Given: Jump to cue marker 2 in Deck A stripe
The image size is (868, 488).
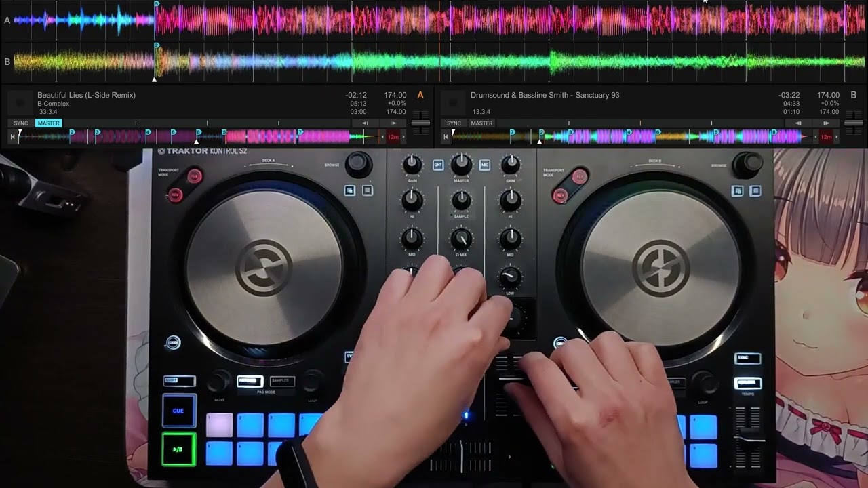Looking at the screenshot, I should (72, 132).
